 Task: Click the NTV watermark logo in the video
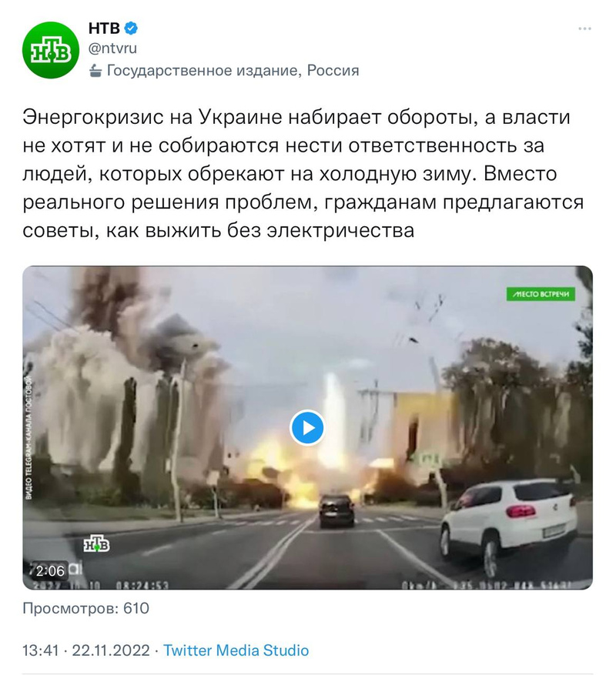tap(96, 544)
